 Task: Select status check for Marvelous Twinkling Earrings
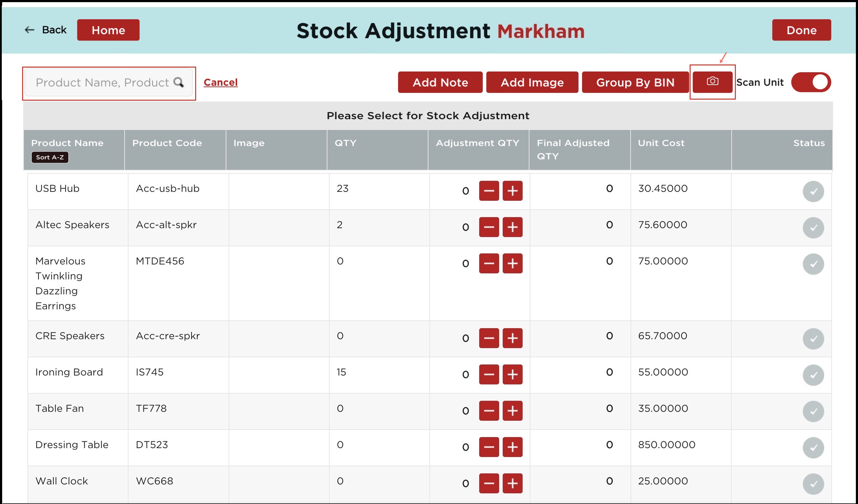tap(813, 264)
